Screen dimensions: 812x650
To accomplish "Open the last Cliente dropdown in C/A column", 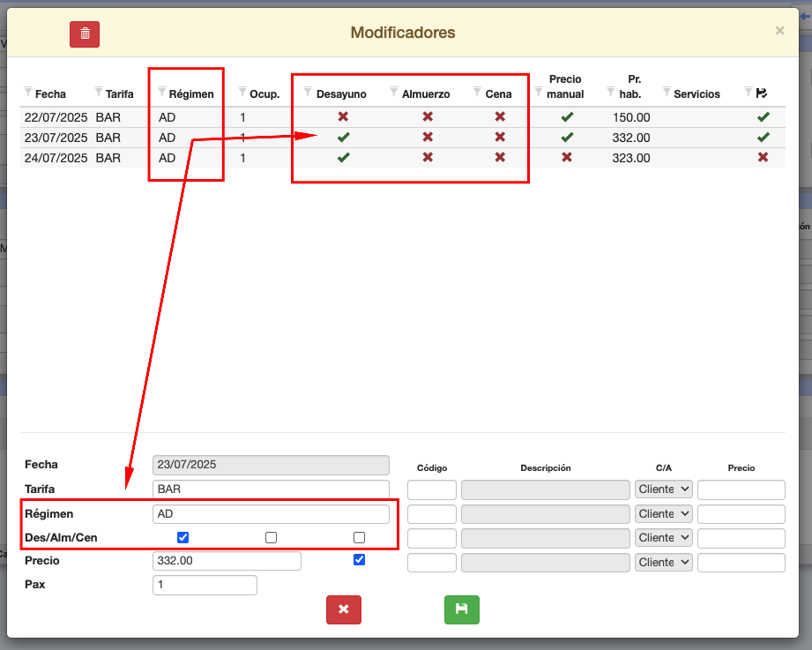I will coord(664,562).
